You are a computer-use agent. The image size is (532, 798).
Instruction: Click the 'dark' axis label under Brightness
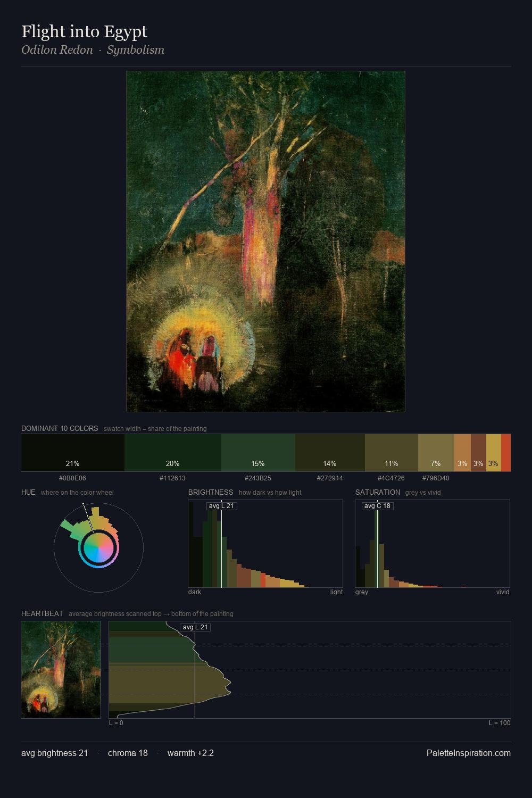pyautogui.click(x=195, y=592)
